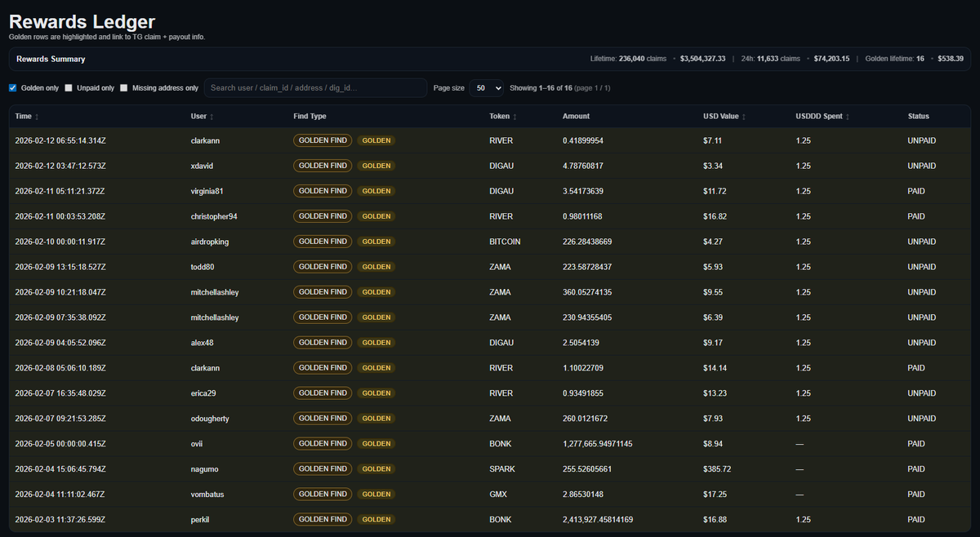Sort by the Time column header
The width and height of the screenshot is (980, 537).
pos(26,117)
